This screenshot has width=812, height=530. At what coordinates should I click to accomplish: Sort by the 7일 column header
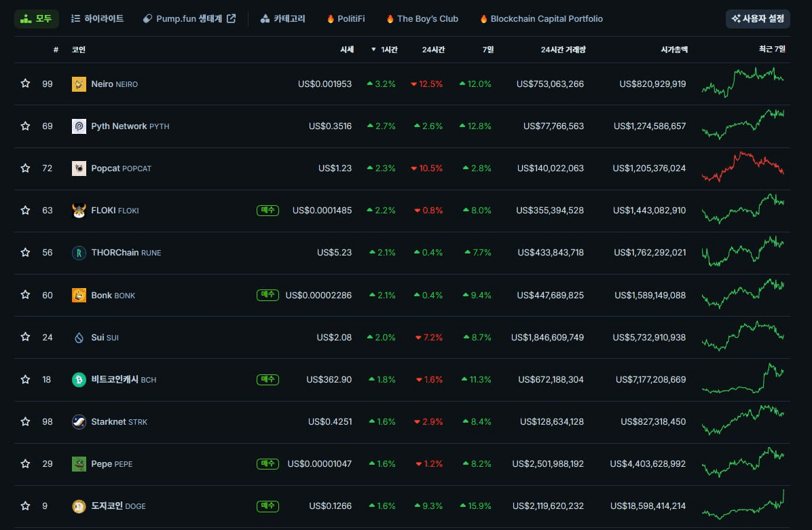click(488, 50)
